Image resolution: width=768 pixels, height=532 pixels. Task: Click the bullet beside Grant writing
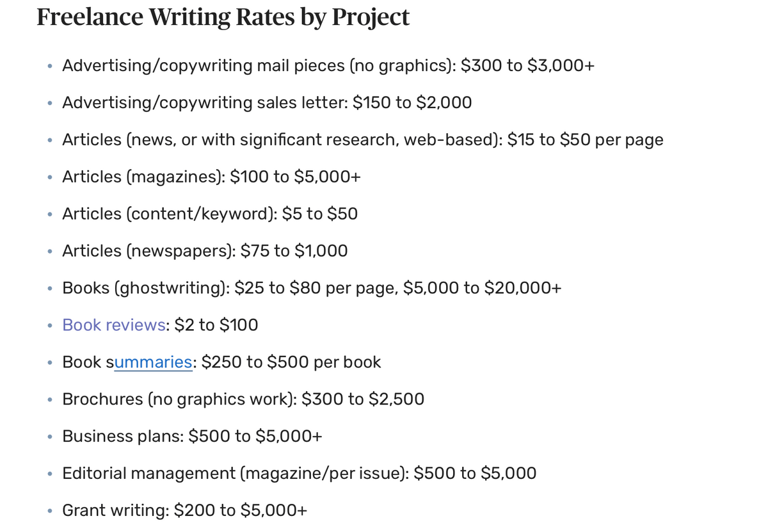click(x=50, y=512)
